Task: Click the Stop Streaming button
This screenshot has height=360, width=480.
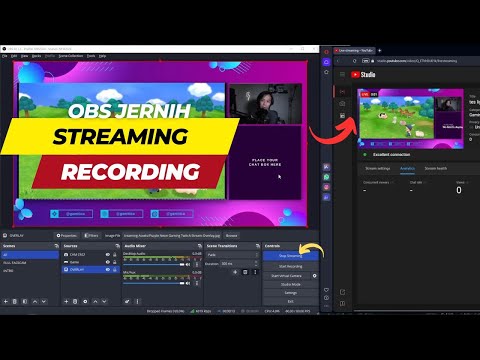Action: [x=290, y=256]
